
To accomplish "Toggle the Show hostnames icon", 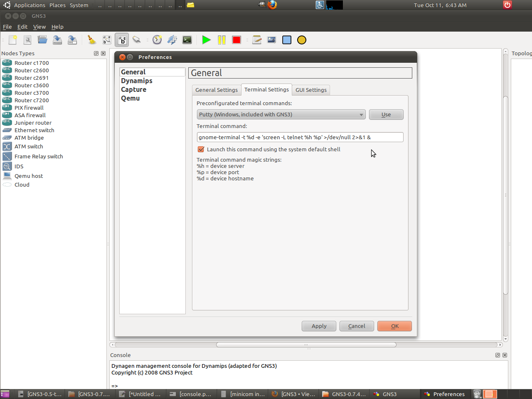I will coord(122,40).
